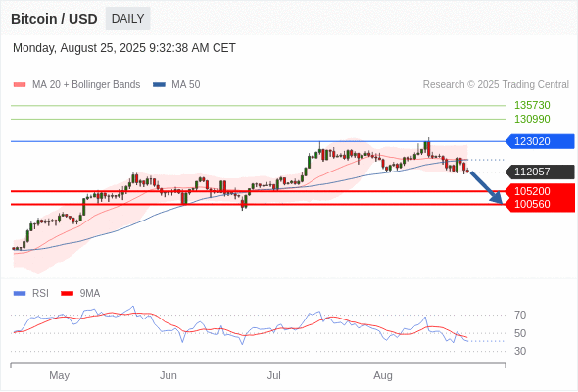The width and height of the screenshot is (578, 392).
Task: Select the 100560 support price tag
Action: [x=540, y=204]
